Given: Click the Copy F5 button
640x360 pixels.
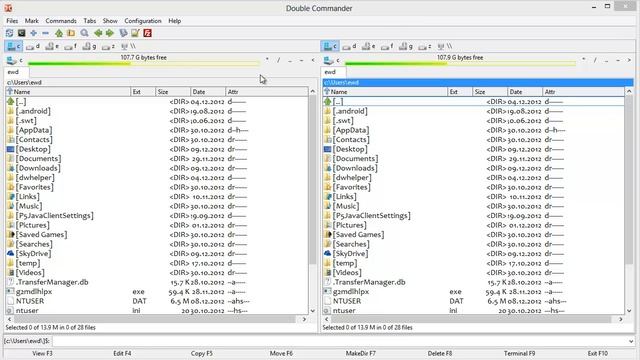Looking at the screenshot, I should (202, 353).
